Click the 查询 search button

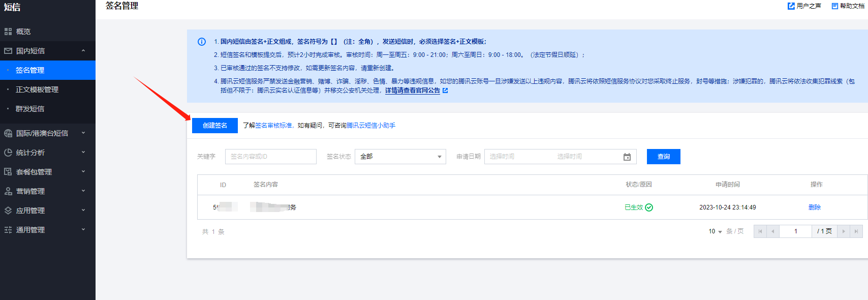664,157
